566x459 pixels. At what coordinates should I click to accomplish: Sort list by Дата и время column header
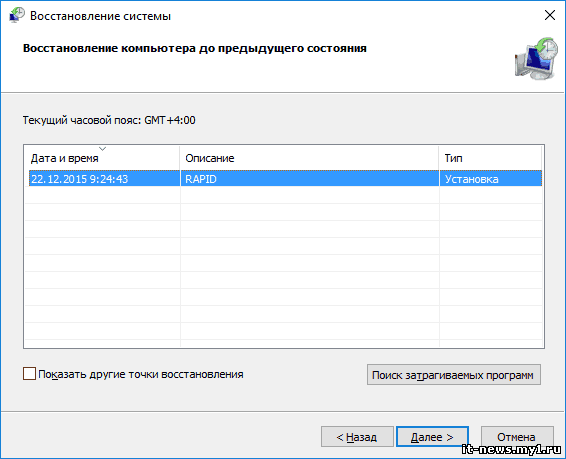[x=102, y=158]
